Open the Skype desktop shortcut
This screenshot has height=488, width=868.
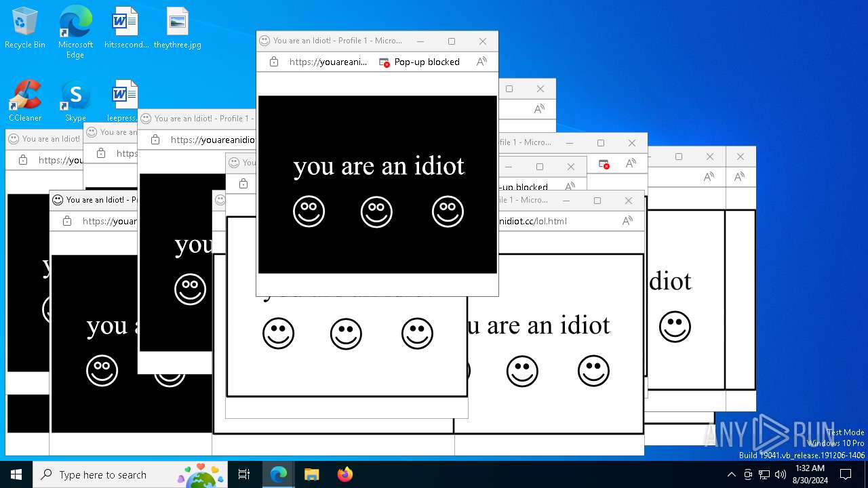pyautogui.click(x=75, y=100)
